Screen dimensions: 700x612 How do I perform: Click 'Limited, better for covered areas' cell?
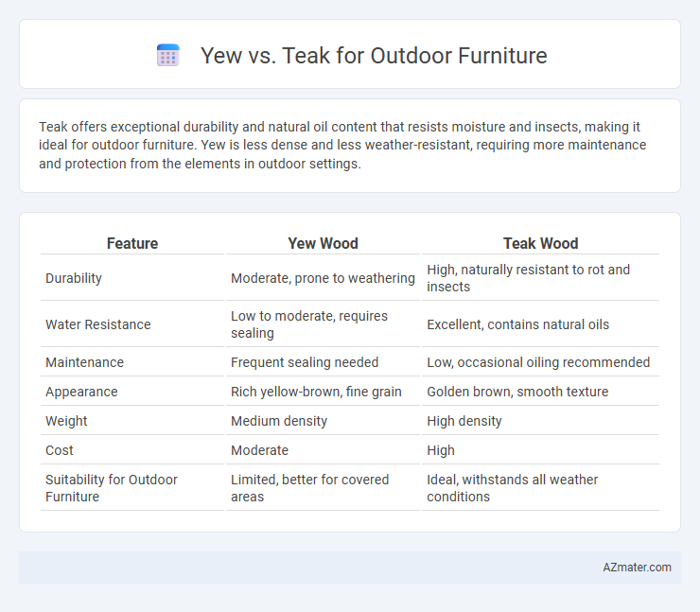click(x=323, y=488)
